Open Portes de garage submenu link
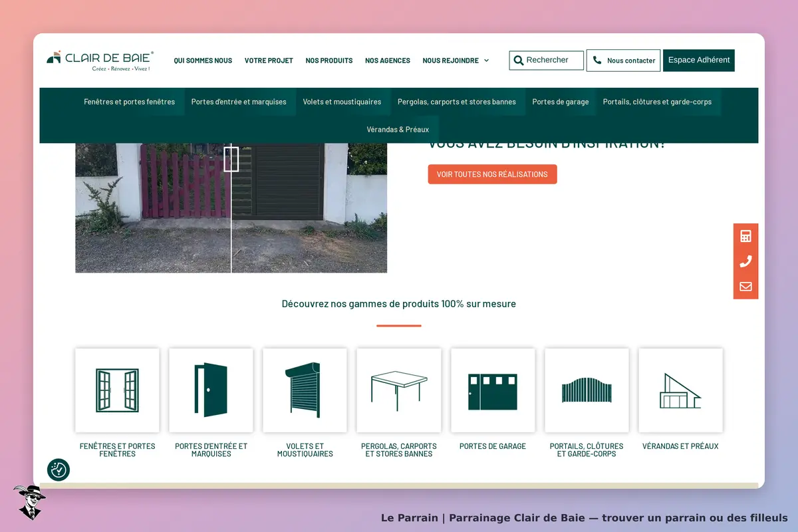 point(561,102)
